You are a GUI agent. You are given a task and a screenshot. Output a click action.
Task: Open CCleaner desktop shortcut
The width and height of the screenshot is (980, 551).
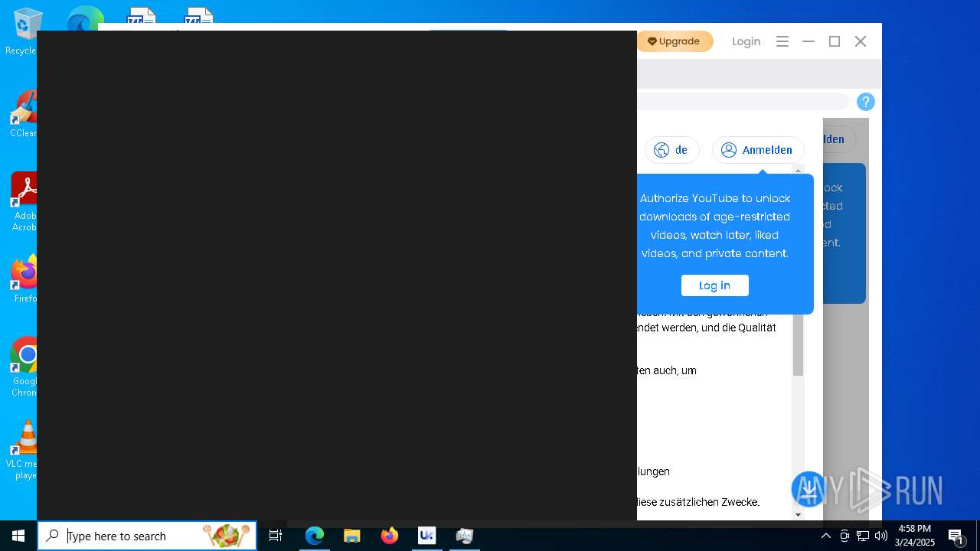point(23,115)
